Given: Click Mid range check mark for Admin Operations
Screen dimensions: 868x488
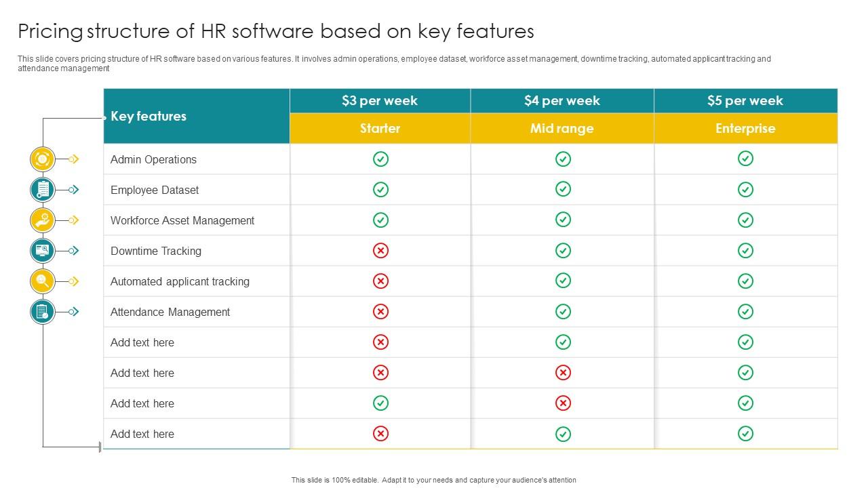Looking at the screenshot, I should pyautogui.click(x=563, y=159).
